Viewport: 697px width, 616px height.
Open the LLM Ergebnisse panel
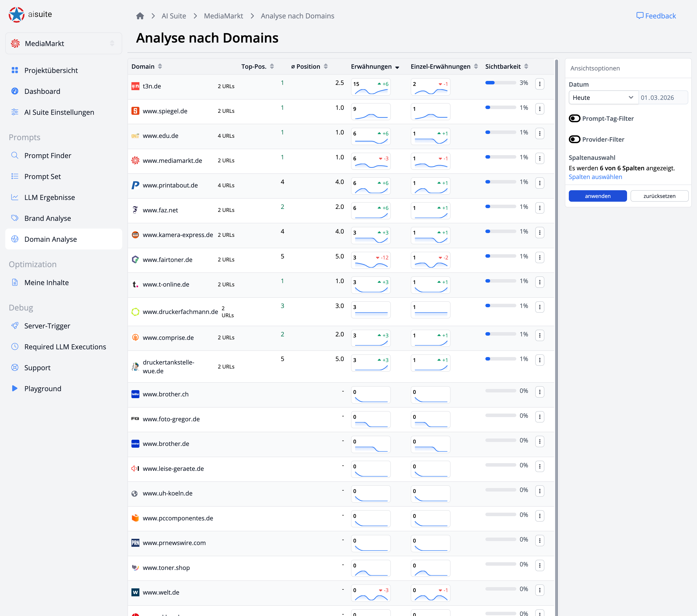tap(49, 197)
